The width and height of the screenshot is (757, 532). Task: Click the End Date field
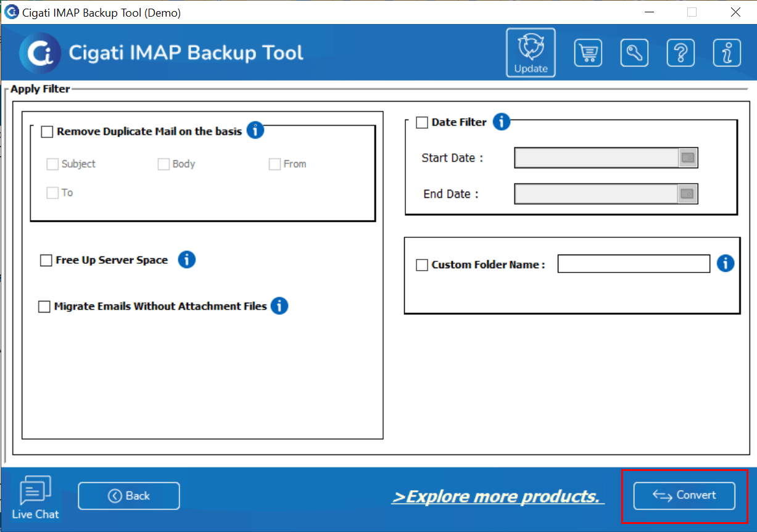click(597, 194)
